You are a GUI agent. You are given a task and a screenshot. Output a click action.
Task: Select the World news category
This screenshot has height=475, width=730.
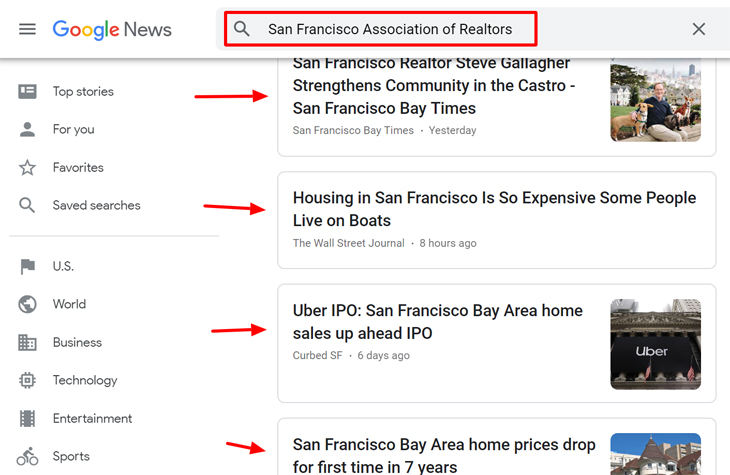coord(69,304)
